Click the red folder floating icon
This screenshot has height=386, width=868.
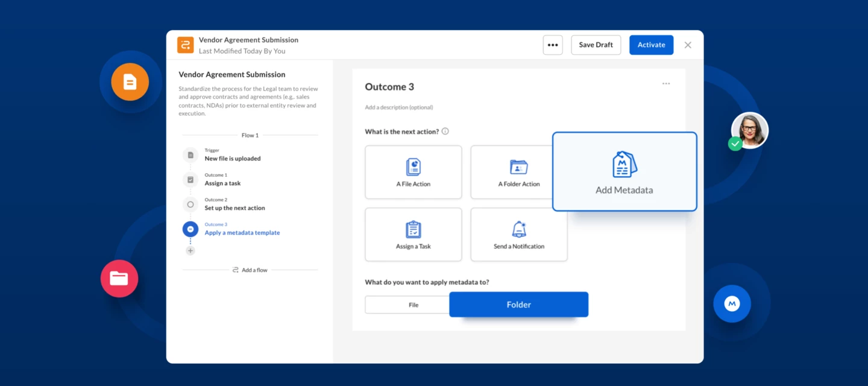(x=119, y=279)
